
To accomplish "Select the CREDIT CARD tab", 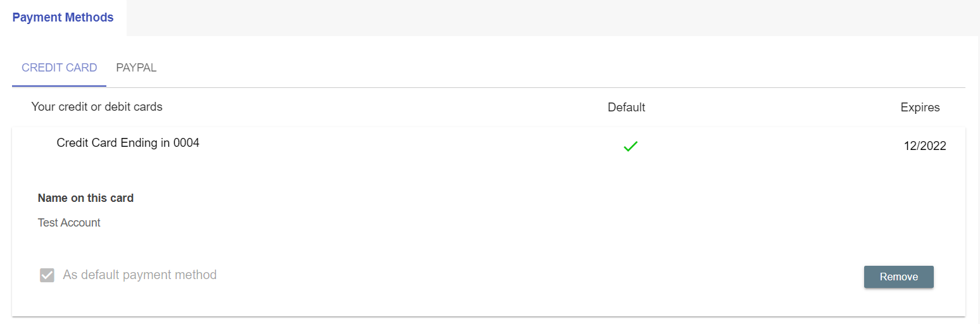I will click(60, 68).
